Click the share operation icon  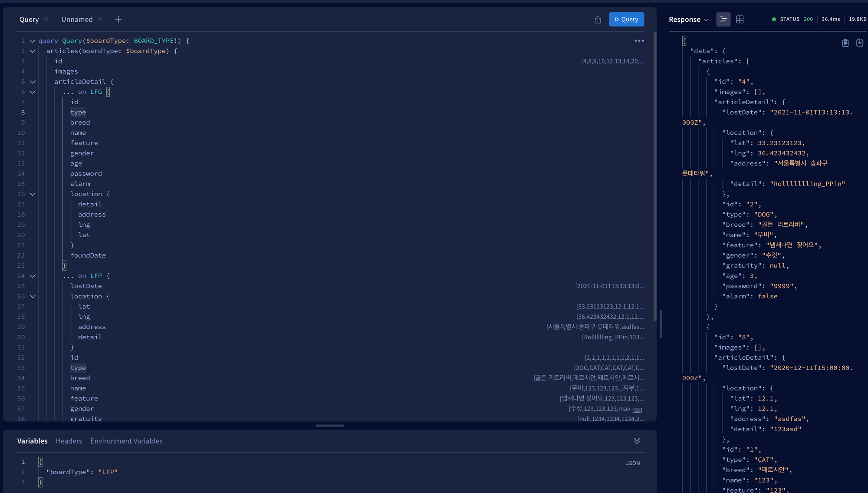pyautogui.click(x=598, y=20)
